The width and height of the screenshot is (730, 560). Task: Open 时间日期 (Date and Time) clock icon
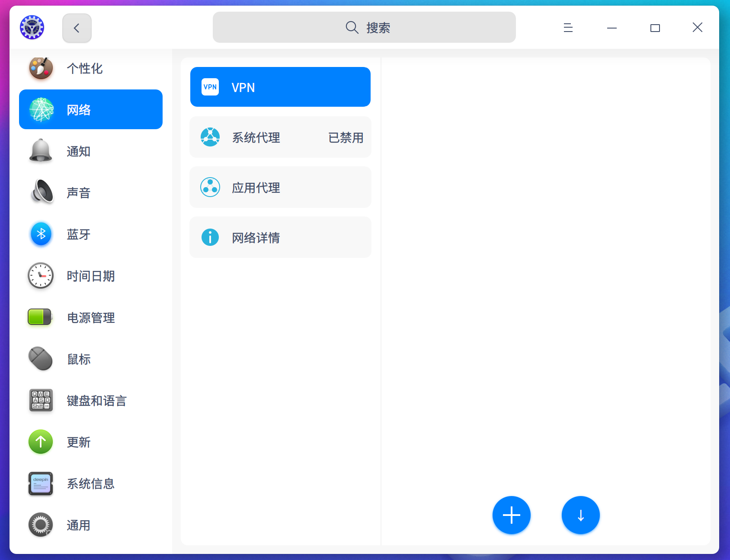point(40,276)
